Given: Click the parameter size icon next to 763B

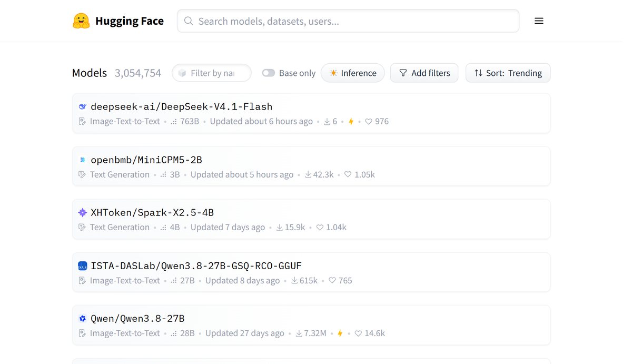Looking at the screenshot, I should (x=174, y=122).
